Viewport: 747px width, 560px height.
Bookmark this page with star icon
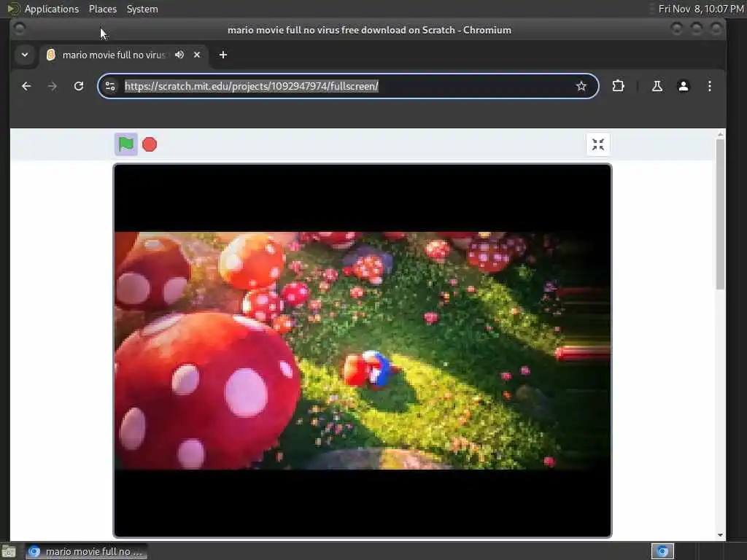581,86
